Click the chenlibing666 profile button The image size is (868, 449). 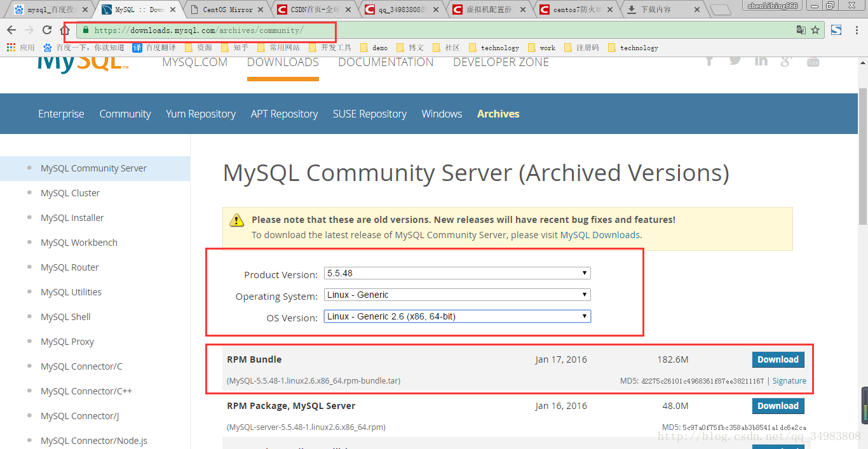pos(772,6)
